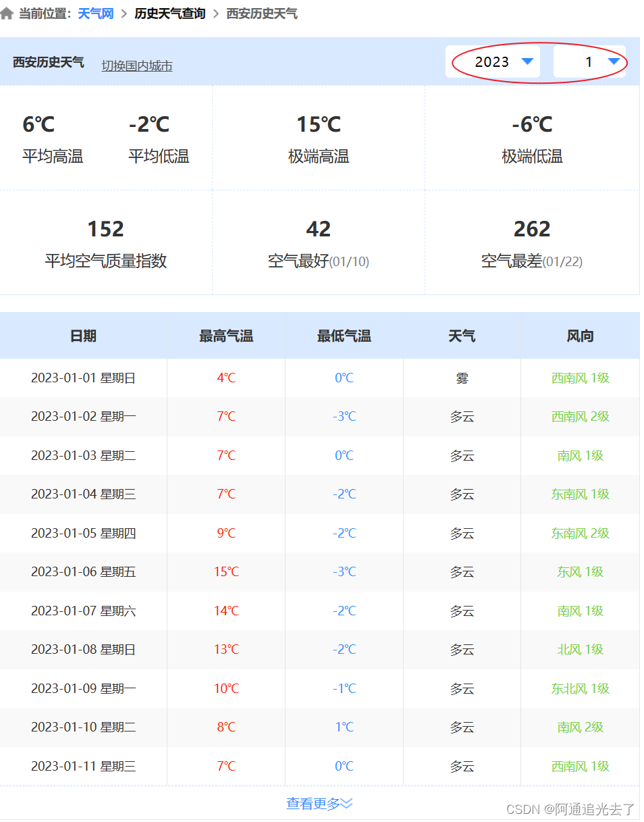Click 东南风 2级 wind cell
This screenshot has width=644, height=822.
click(581, 534)
